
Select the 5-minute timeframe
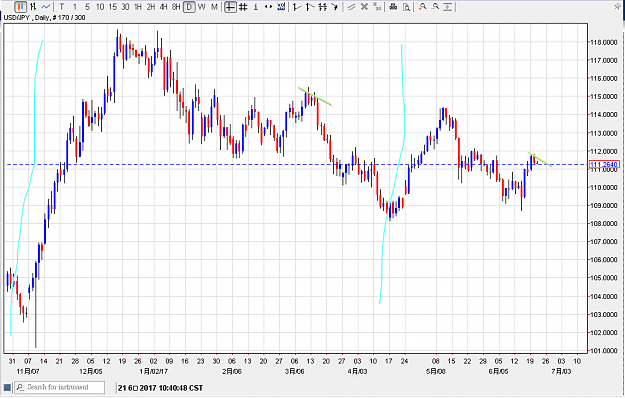87,7
